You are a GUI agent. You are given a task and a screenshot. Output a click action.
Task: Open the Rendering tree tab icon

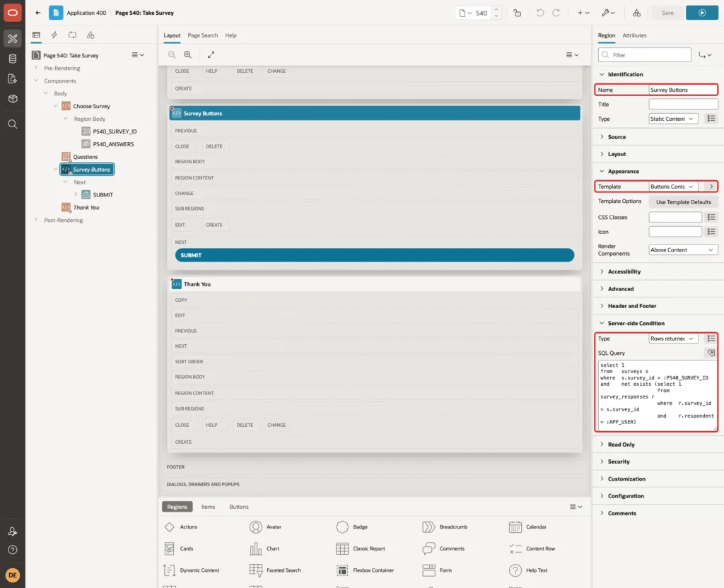36,35
